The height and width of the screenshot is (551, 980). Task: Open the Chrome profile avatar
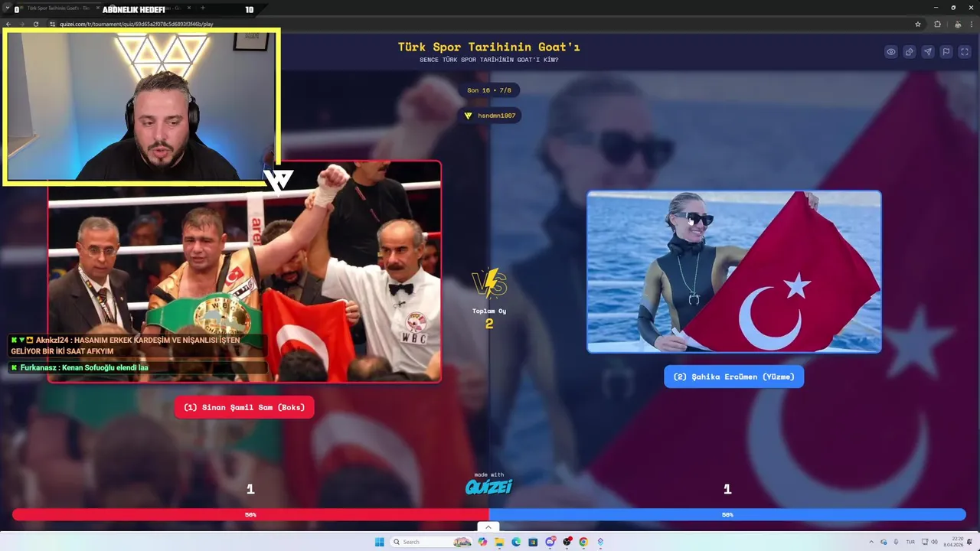coord(958,24)
